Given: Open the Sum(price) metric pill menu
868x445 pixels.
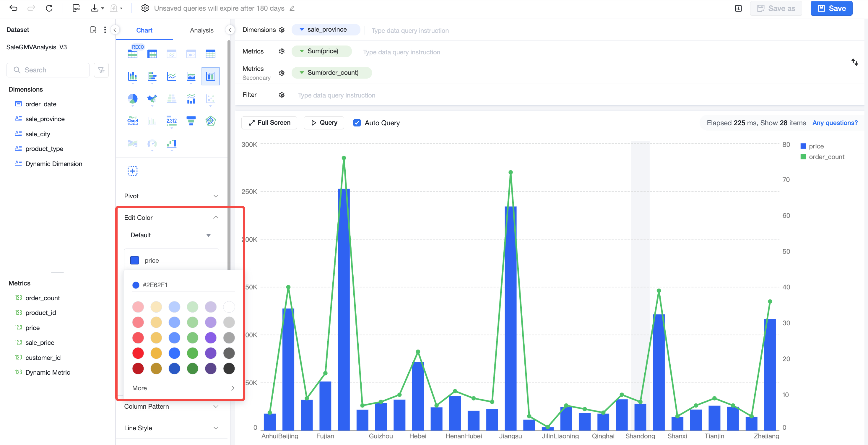Looking at the screenshot, I should [x=321, y=51].
